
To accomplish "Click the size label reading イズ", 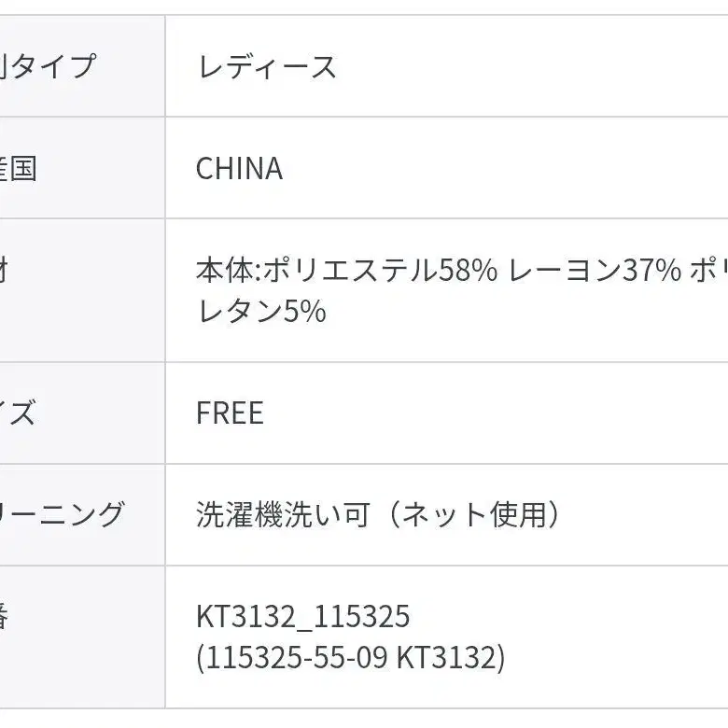I will click(17, 413).
